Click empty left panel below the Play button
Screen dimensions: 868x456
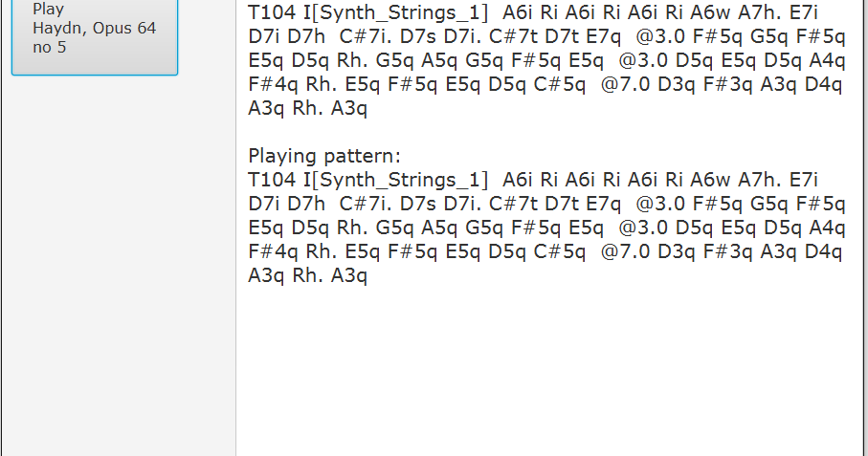tap(118, 268)
